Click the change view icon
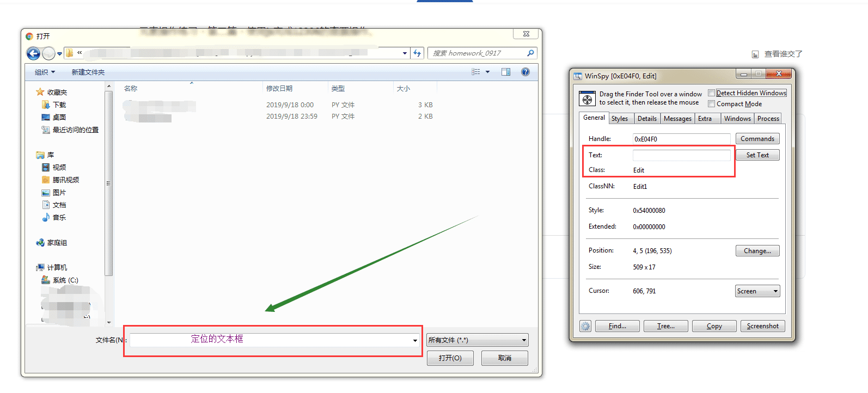The width and height of the screenshot is (868, 393). (476, 72)
